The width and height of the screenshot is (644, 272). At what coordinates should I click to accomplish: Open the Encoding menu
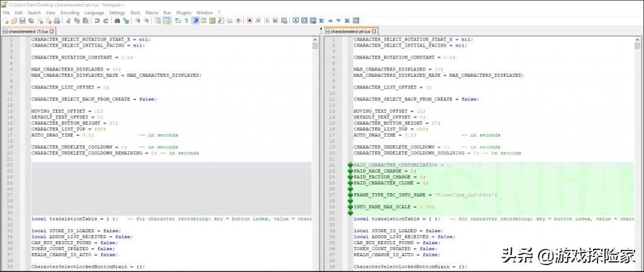point(70,13)
